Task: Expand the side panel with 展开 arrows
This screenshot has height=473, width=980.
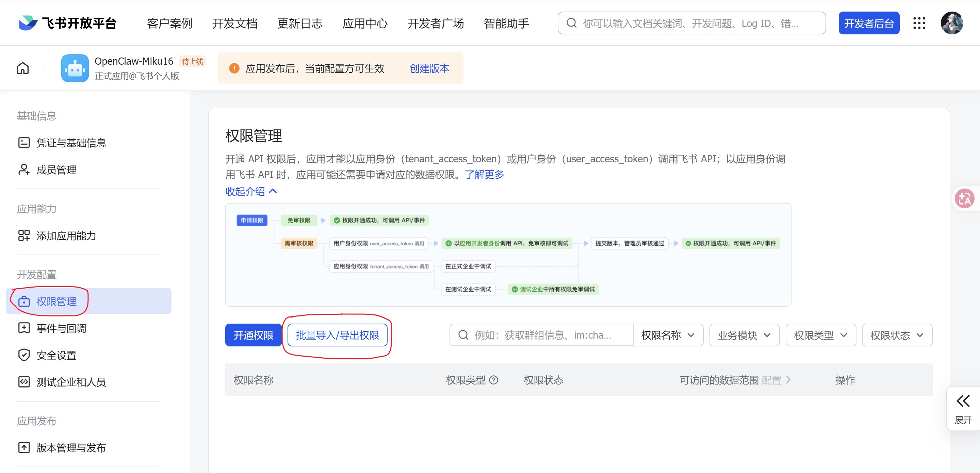Action: pyautogui.click(x=963, y=408)
